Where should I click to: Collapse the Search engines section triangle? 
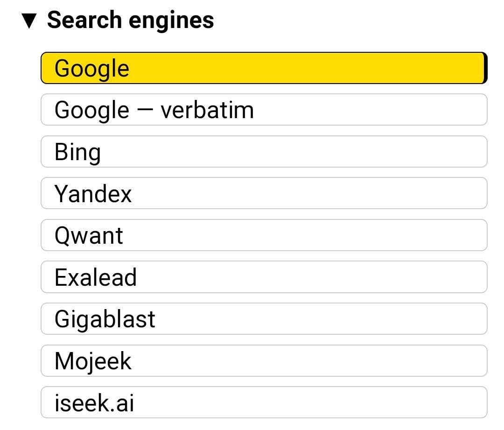click(29, 21)
